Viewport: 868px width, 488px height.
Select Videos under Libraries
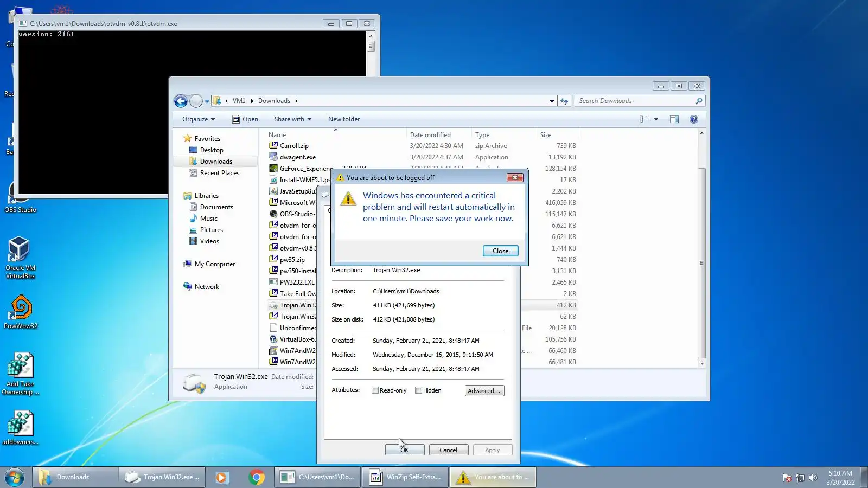(x=209, y=241)
